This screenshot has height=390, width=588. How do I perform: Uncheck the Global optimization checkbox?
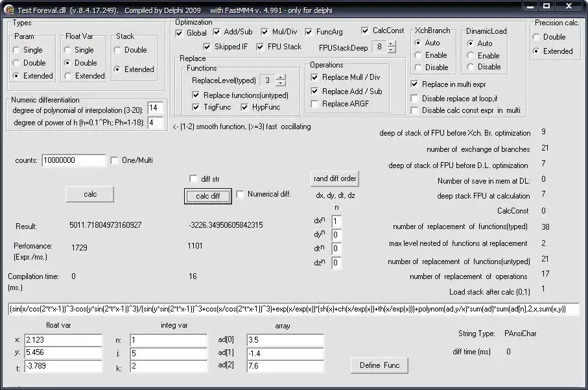tap(179, 33)
